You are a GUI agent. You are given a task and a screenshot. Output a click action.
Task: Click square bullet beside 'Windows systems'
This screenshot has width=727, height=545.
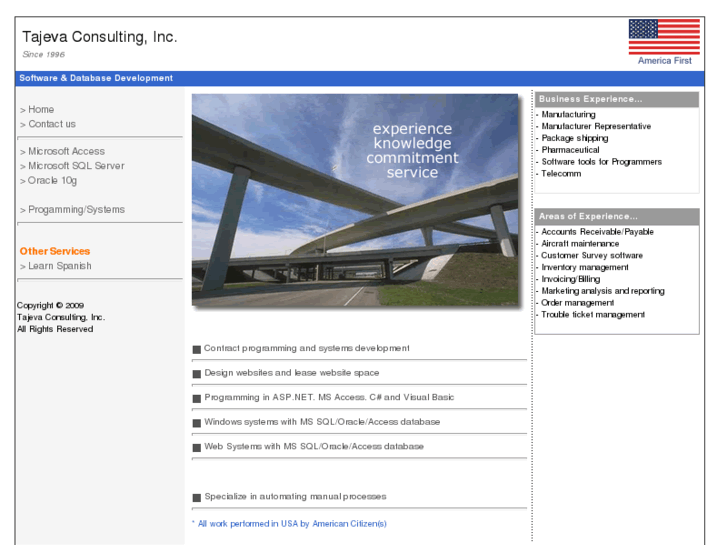coord(197,423)
